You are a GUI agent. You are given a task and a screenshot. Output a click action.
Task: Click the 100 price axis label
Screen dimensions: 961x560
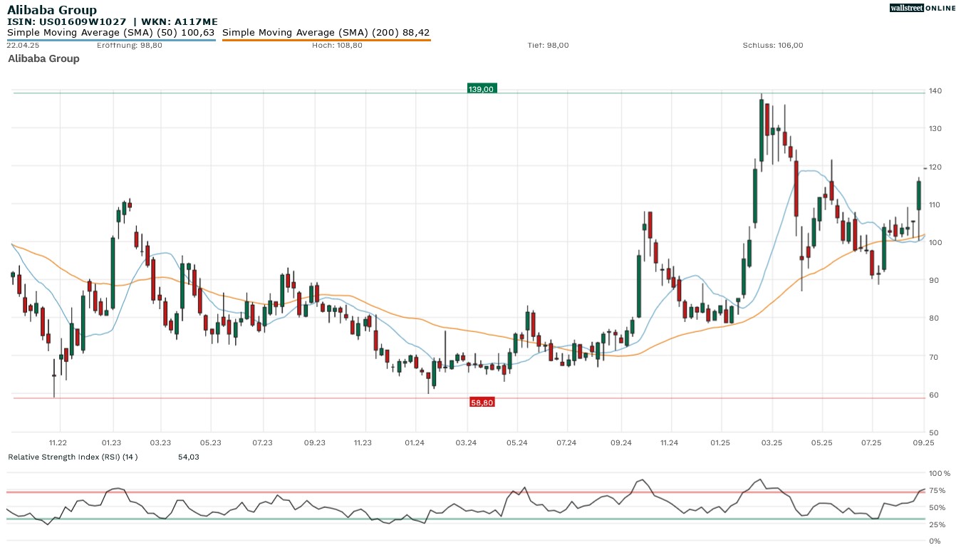click(x=935, y=243)
